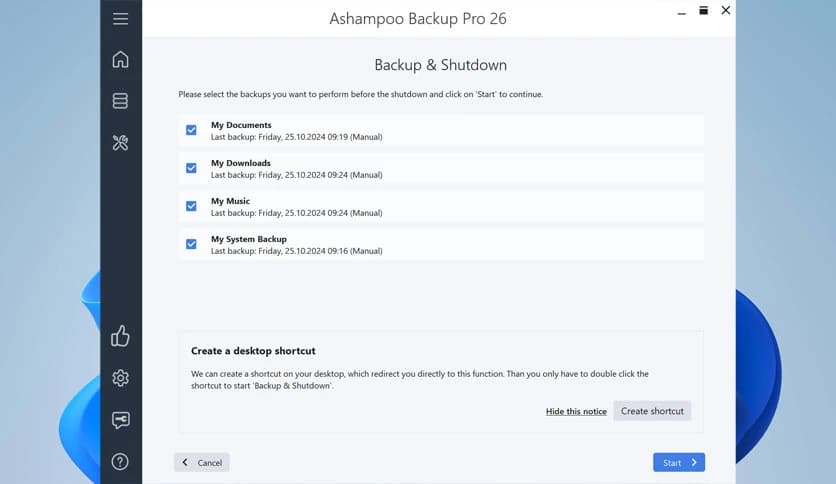Click the Cancel button
This screenshot has height=484, width=836.
[202, 462]
